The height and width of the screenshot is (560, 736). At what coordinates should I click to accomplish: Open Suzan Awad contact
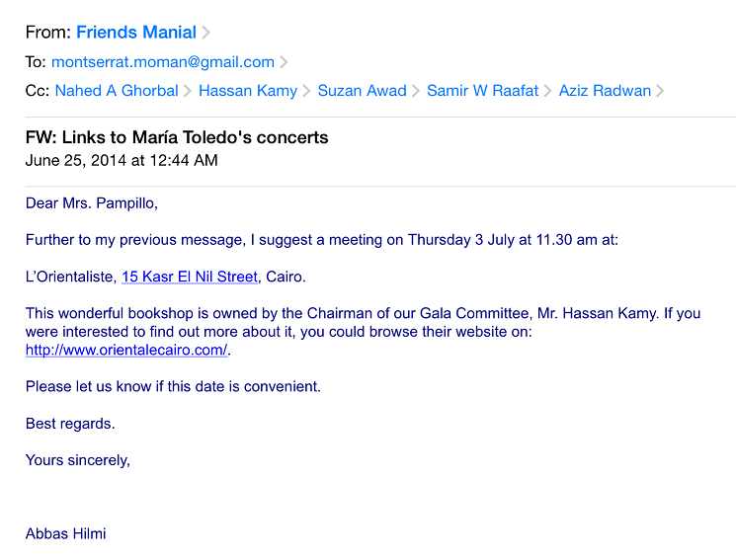pos(362,91)
